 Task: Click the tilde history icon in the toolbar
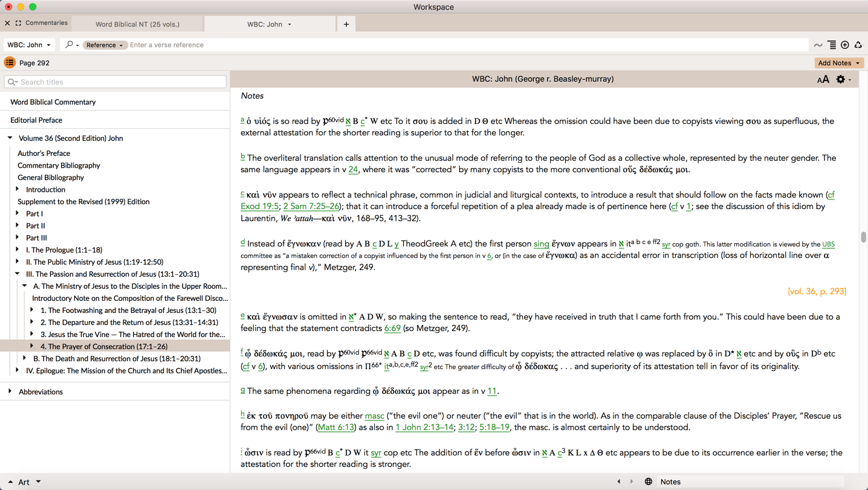tap(818, 45)
